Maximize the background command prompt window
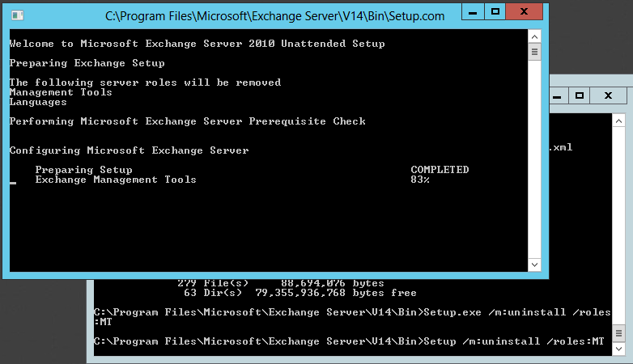Screen dimensions: 633x364 click(578, 95)
